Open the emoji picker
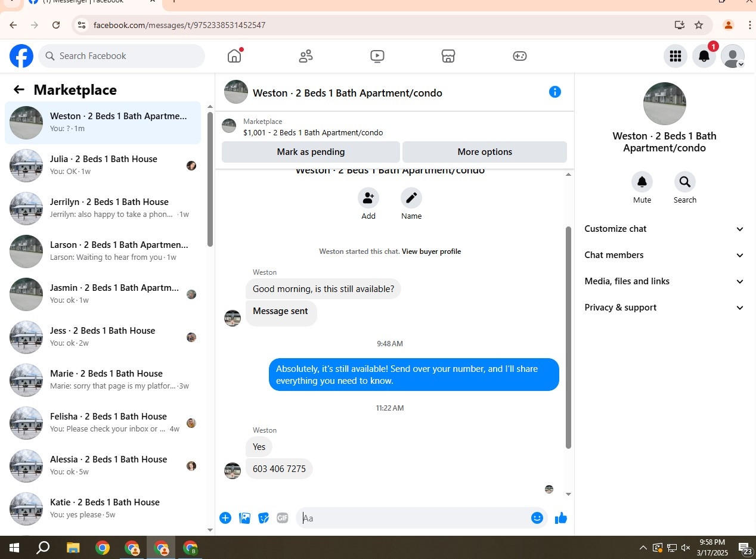Viewport: 756px width, 559px height. coord(537,518)
